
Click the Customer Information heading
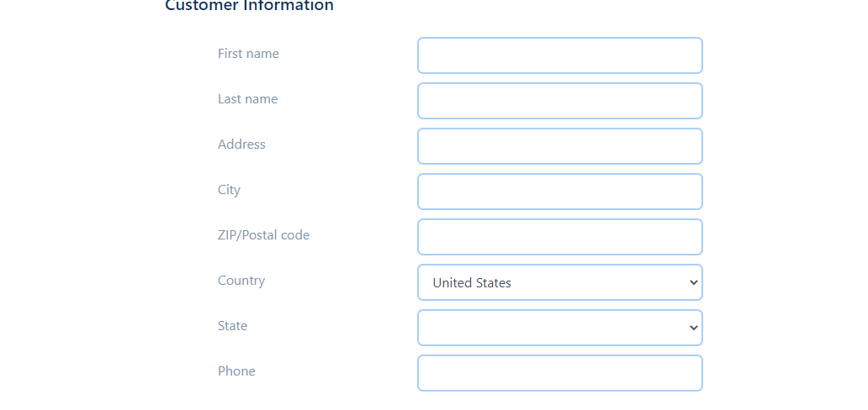pos(249,6)
